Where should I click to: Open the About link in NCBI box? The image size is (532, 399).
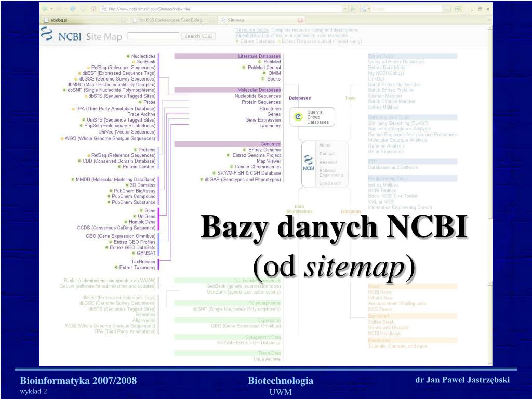pyautogui.click(x=325, y=145)
